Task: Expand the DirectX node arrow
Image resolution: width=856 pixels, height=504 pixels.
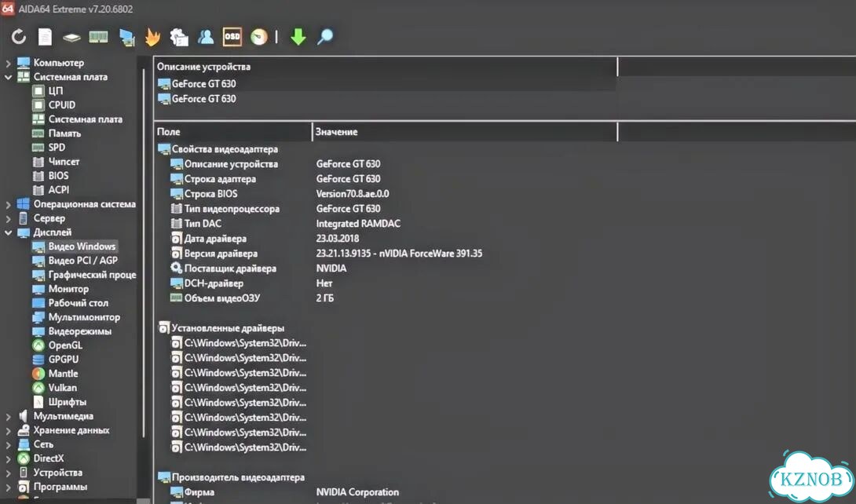Action: tap(8, 458)
